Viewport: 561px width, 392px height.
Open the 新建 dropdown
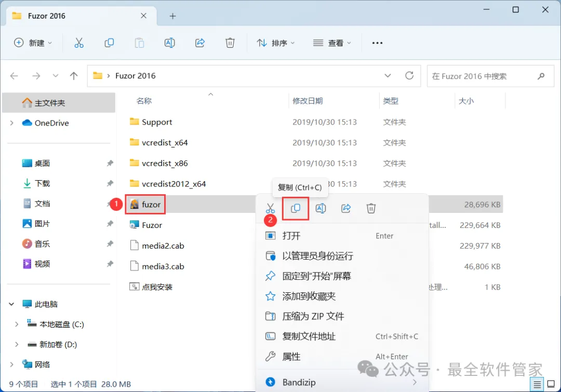click(x=33, y=43)
